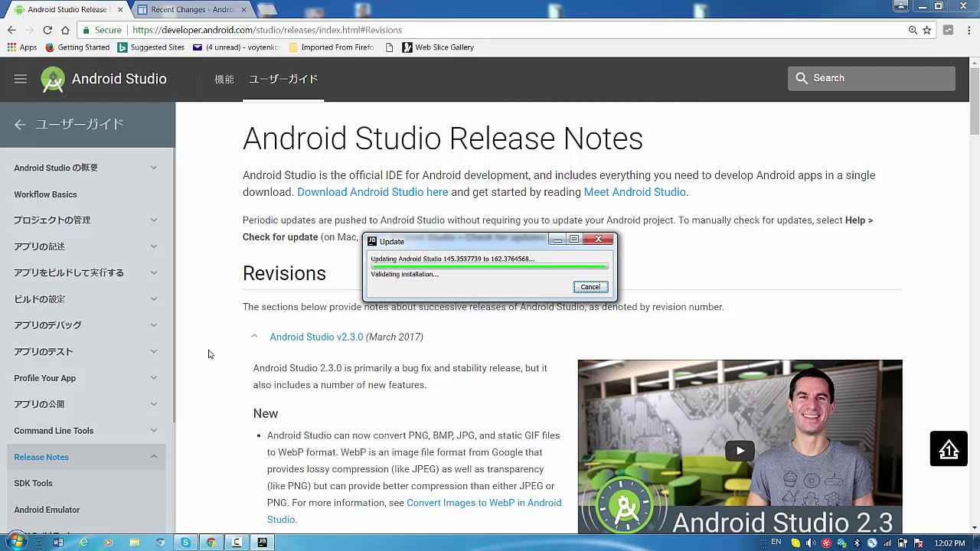Click the 12:02 PM clock
Screen dimensions: 980x551
click(x=949, y=543)
